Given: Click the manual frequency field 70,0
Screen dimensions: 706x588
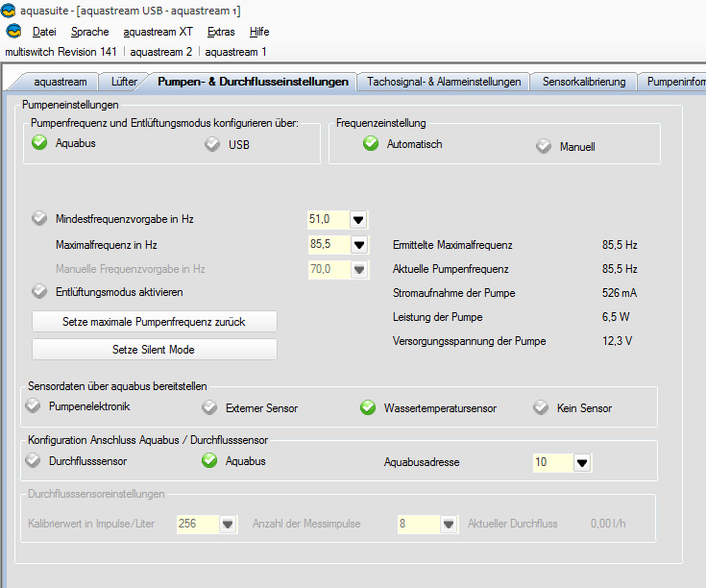Looking at the screenshot, I should click(329, 269).
